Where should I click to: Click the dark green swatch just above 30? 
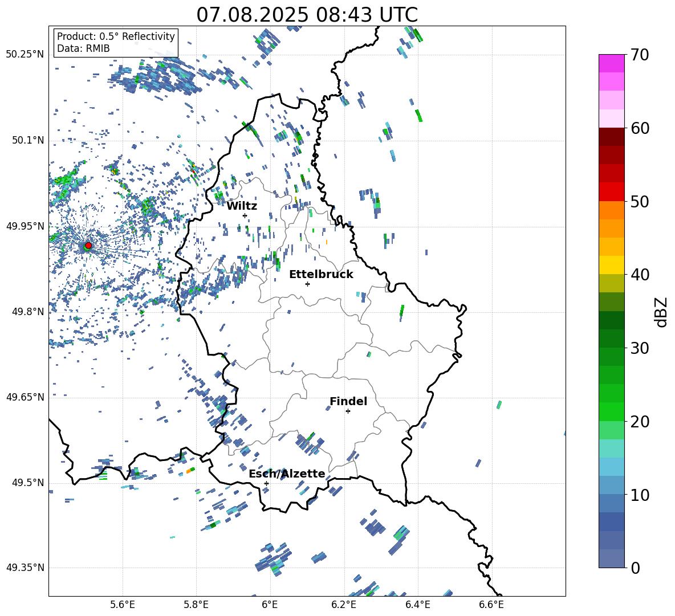coord(611,338)
